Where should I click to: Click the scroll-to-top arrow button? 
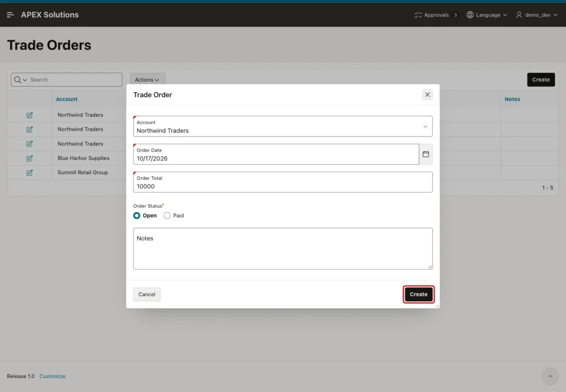coord(550,377)
